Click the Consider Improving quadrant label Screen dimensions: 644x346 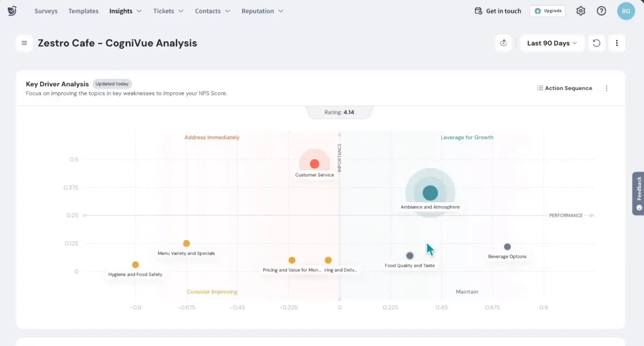tap(212, 292)
